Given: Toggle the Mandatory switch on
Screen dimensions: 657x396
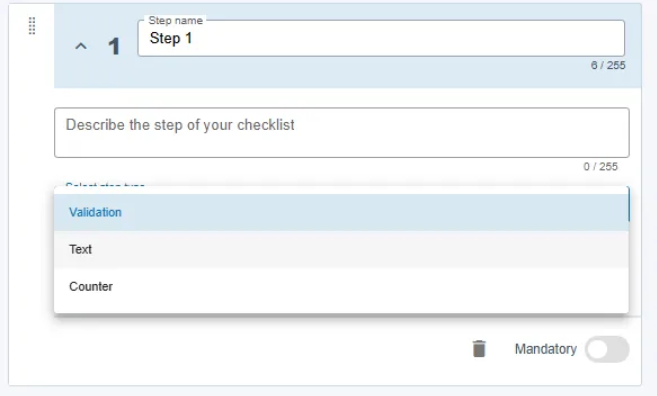Looking at the screenshot, I should (607, 349).
